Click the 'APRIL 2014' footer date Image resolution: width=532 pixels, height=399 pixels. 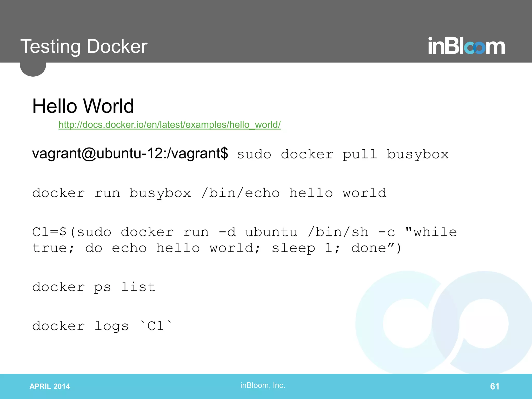(x=50, y=386)
